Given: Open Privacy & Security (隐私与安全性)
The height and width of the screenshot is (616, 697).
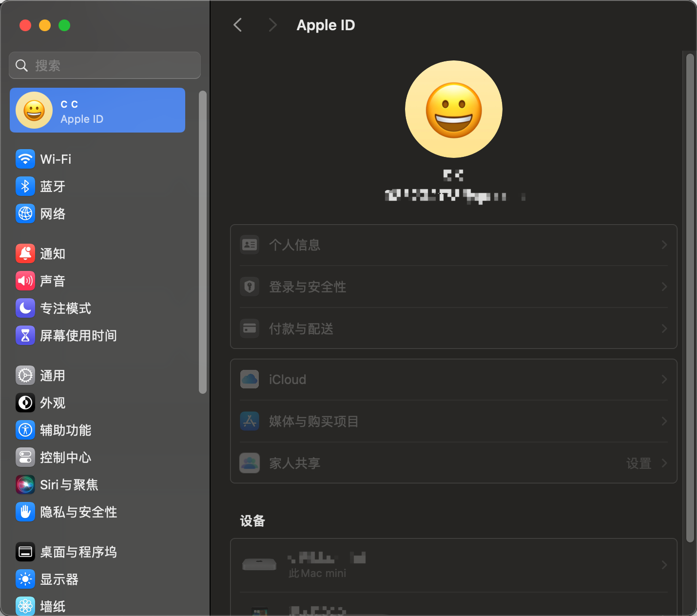Looking at the screenshot, I should tap(78, 512).
